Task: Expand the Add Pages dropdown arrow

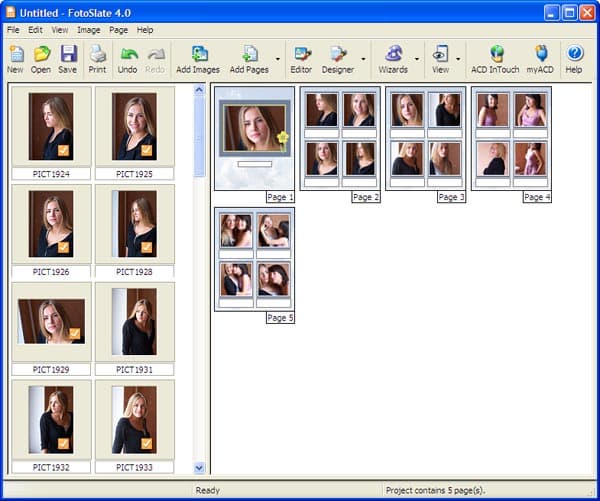Action: (x=278, y=59)
